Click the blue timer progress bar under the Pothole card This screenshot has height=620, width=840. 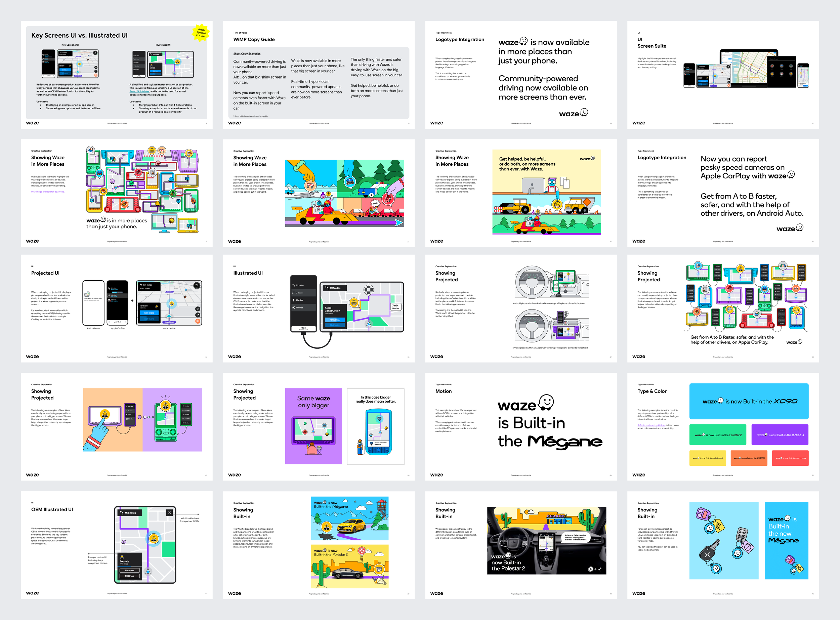[125, 566]
